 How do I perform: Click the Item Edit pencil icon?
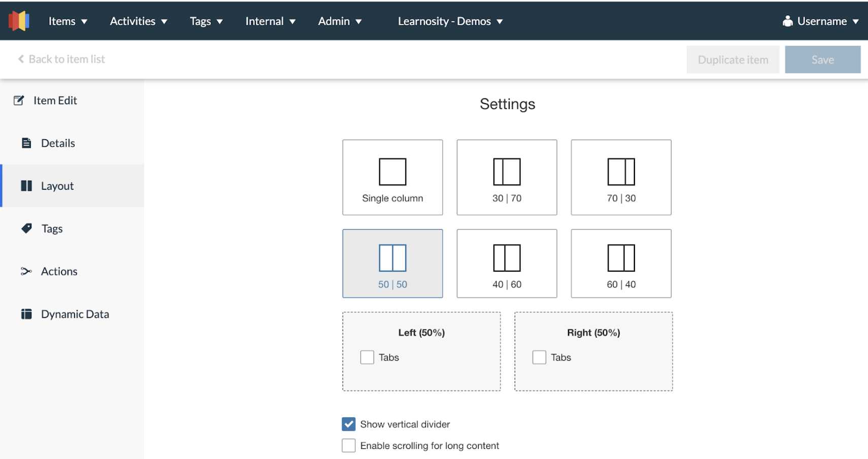(19, 100)
